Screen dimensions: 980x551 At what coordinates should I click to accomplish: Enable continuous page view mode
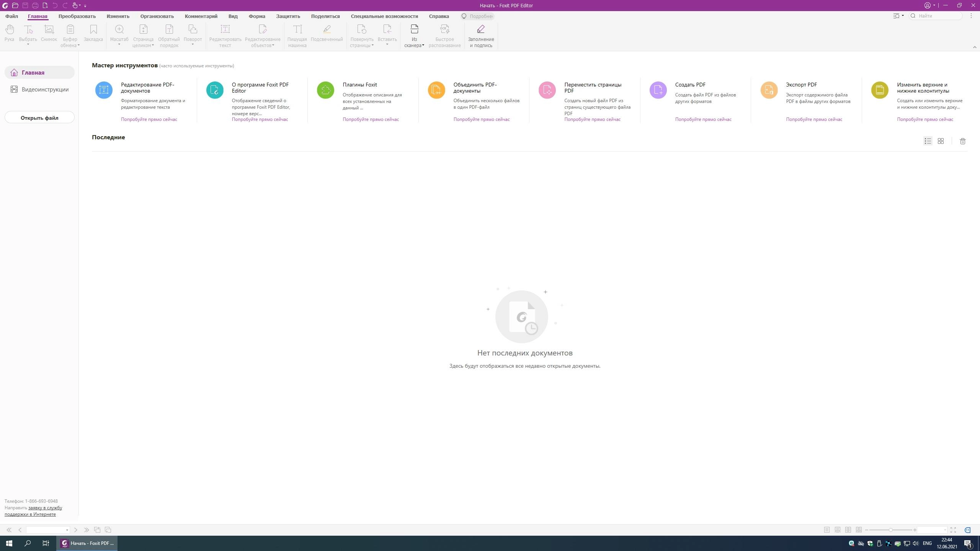[838, 530]
